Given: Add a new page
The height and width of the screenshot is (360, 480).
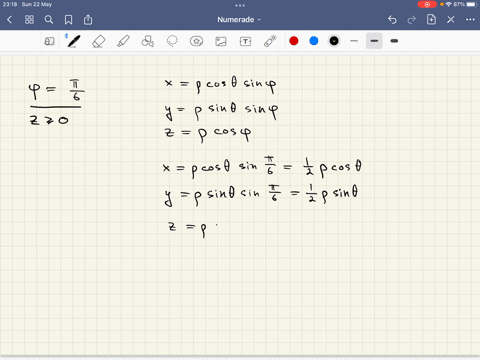Looking at the screenshot, I should [431, 20].
